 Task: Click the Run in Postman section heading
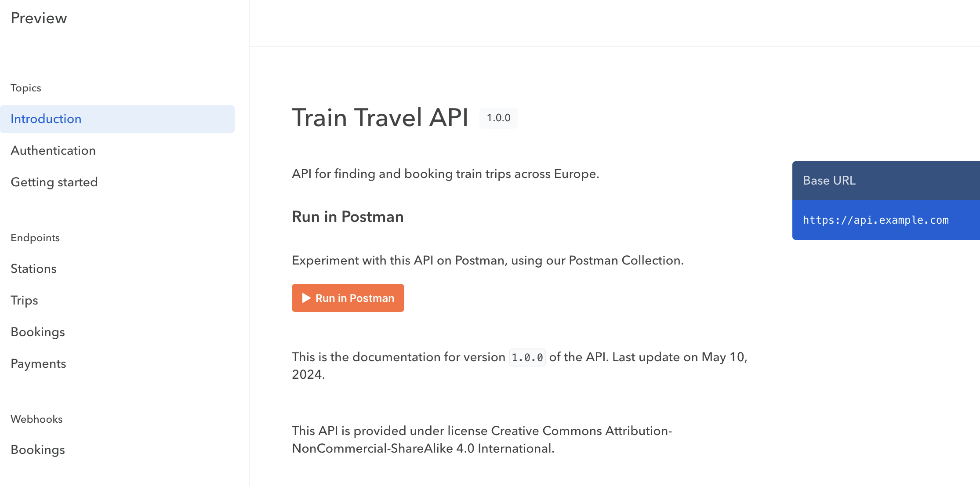click(x=347, y=216)
